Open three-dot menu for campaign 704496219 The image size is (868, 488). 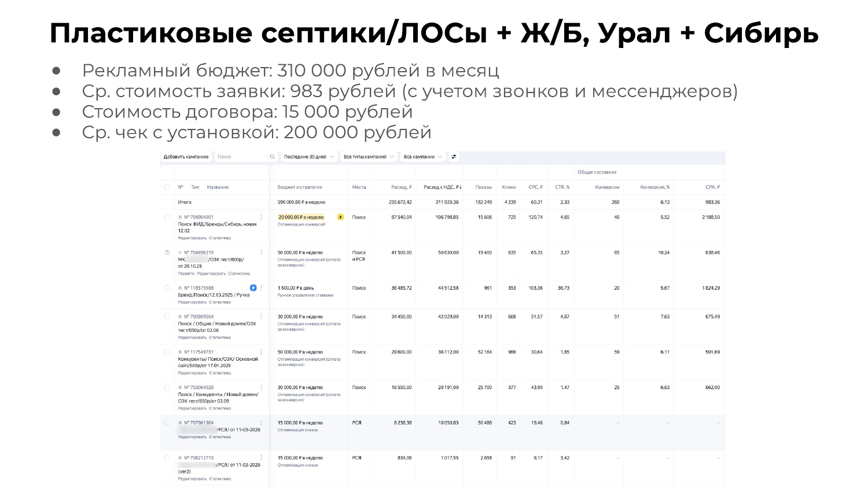coord(262,253)
